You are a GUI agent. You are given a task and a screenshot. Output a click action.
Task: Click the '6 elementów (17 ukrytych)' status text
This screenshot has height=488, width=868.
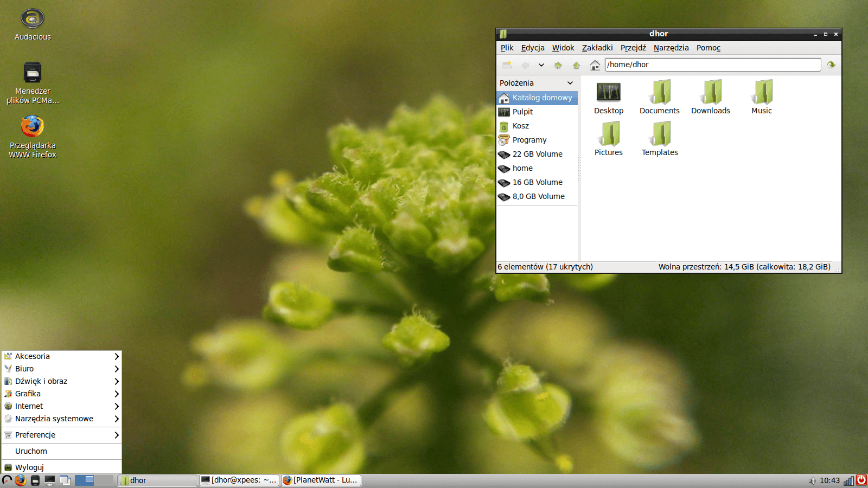coord(545,267)
